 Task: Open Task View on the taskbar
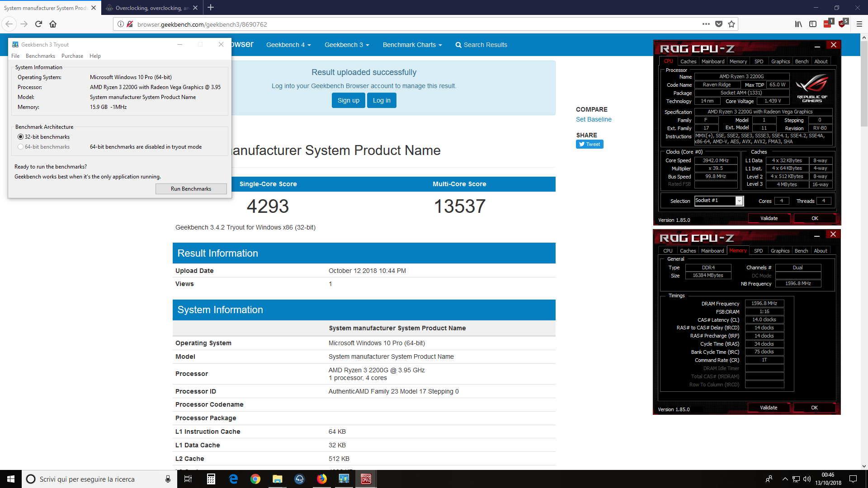[188, 479]
